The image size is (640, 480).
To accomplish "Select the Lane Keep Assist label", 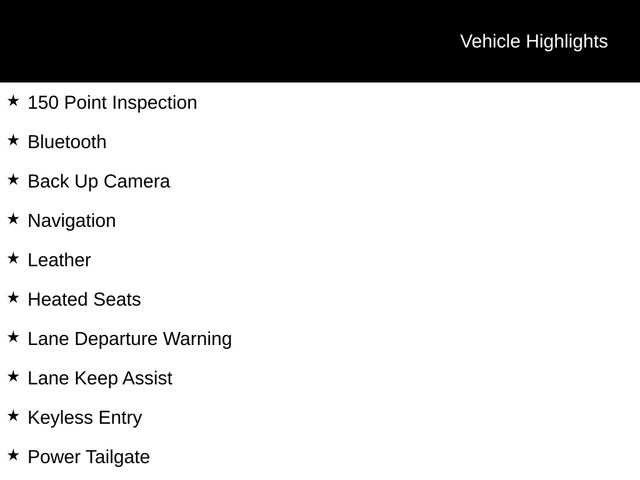I will [x=100, y=378].
